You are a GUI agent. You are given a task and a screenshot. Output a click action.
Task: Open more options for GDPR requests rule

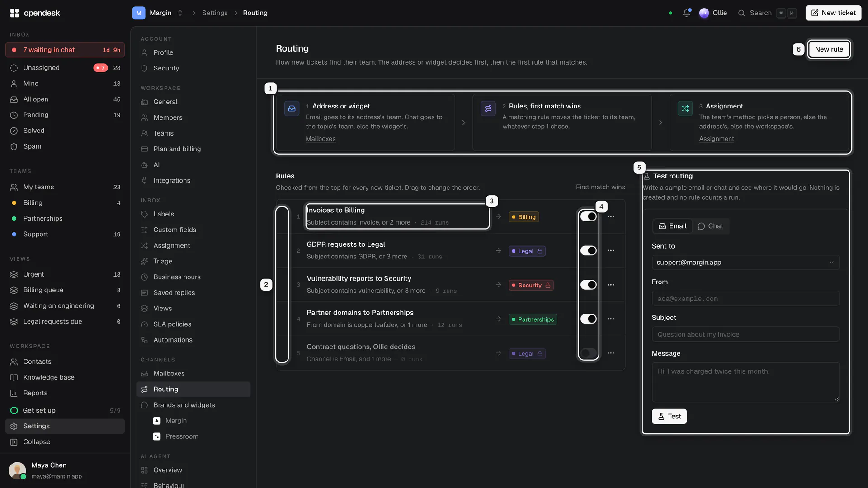coord(611,251)
